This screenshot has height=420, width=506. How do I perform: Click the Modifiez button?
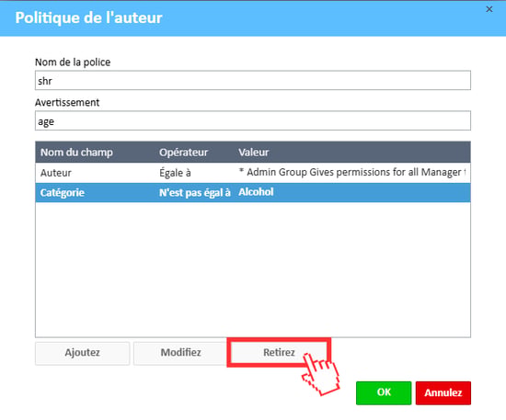pos(180,353)
